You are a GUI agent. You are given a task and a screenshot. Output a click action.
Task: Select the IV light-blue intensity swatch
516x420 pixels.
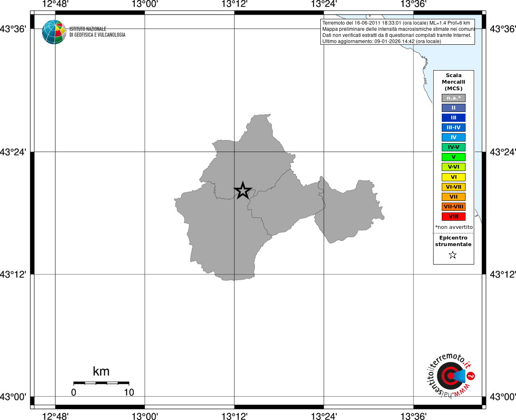pyautogui.click(x=454, y=137)
